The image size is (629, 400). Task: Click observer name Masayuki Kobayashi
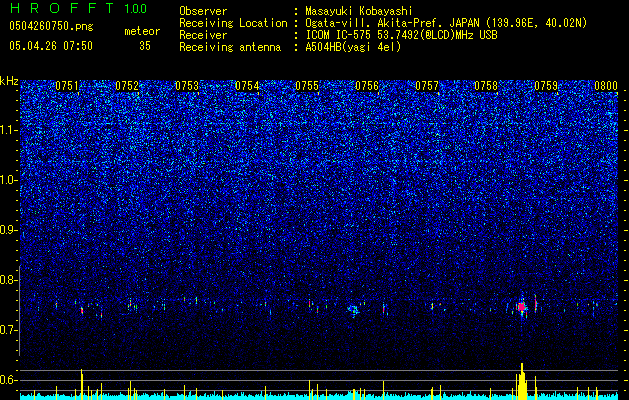click(359, 11)
